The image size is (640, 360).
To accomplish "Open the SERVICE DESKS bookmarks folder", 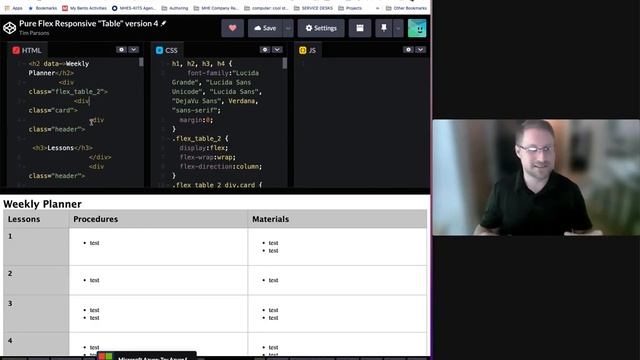I will click(313, 8).
